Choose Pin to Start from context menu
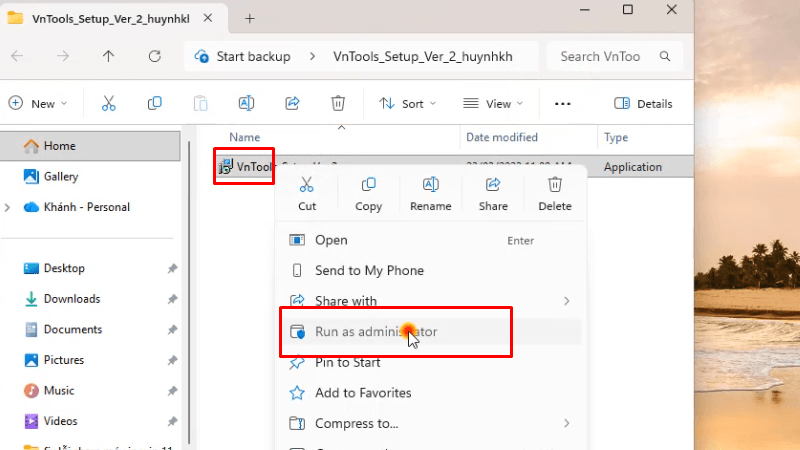 (347, 362)
